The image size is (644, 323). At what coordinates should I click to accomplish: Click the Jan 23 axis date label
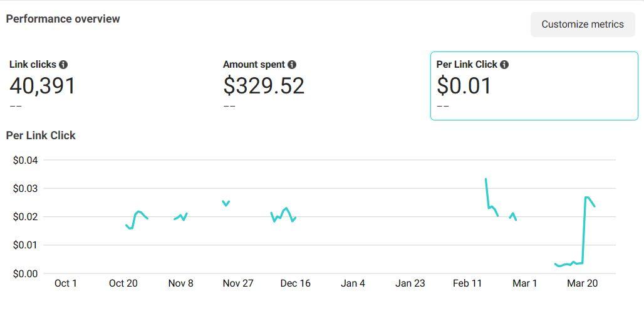tap(410, 283)
